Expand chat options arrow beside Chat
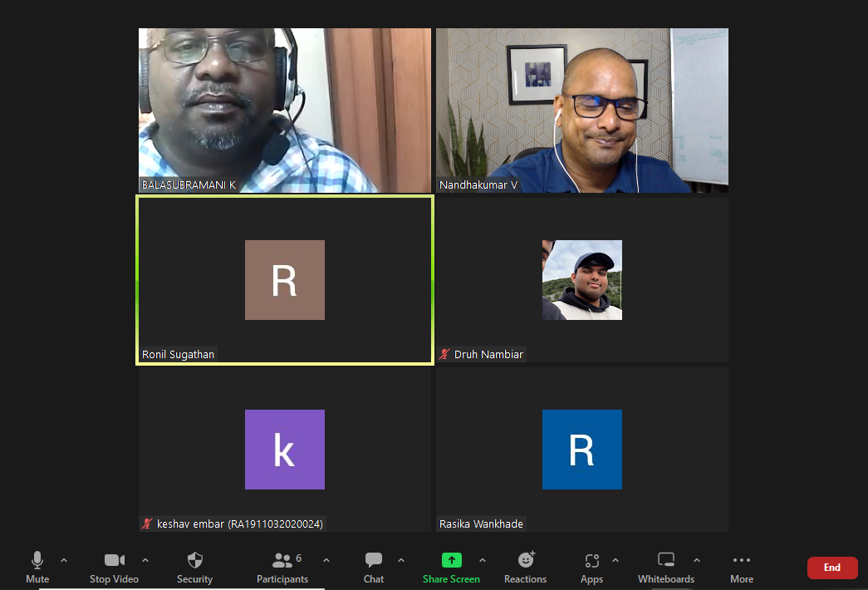The image size is (868, 590). pos(401,560)
